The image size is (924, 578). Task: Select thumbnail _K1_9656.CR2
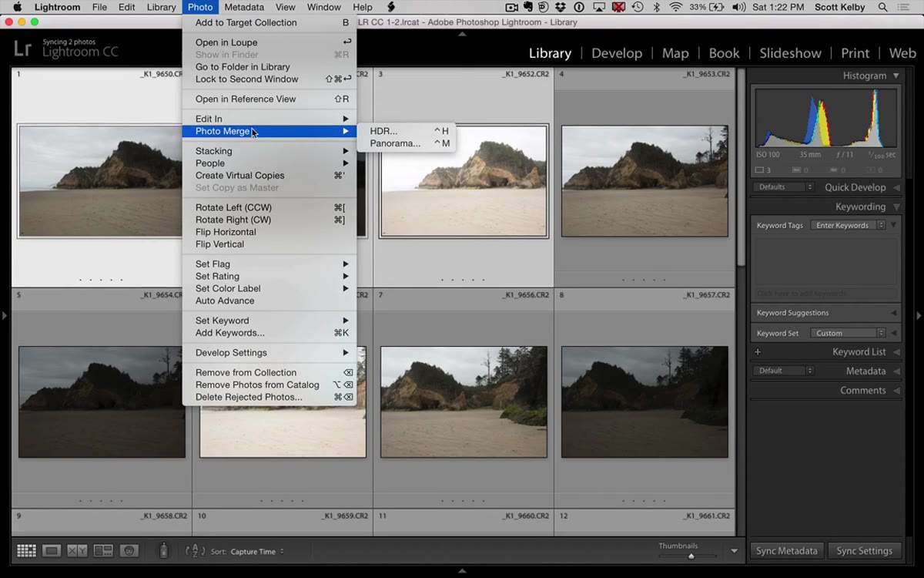464,402
